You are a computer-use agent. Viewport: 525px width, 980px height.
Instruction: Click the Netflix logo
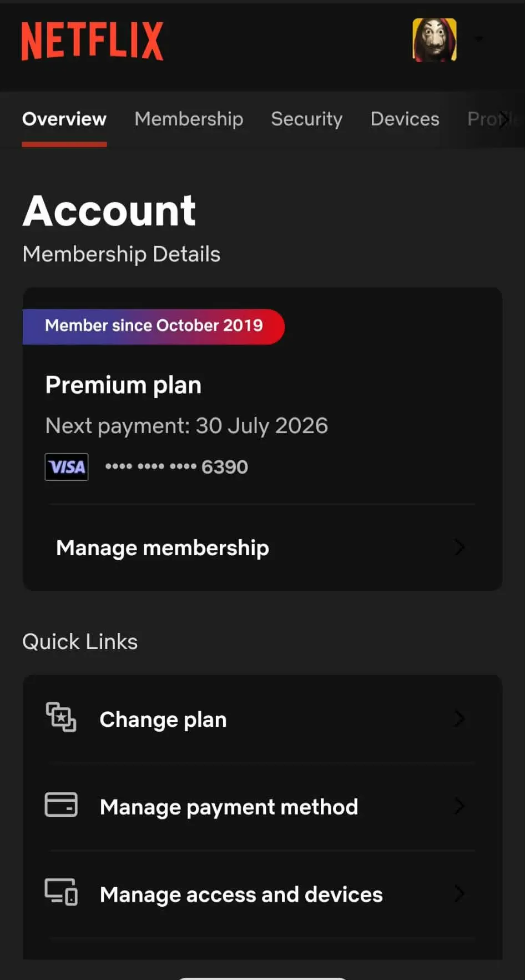click(92, 41)
